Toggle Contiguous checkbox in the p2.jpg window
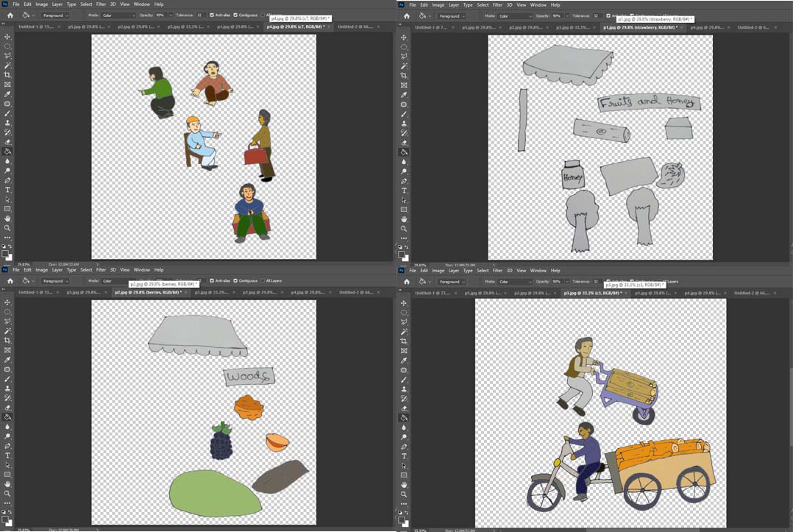The image size is (793, 532). tap(235, 280)
